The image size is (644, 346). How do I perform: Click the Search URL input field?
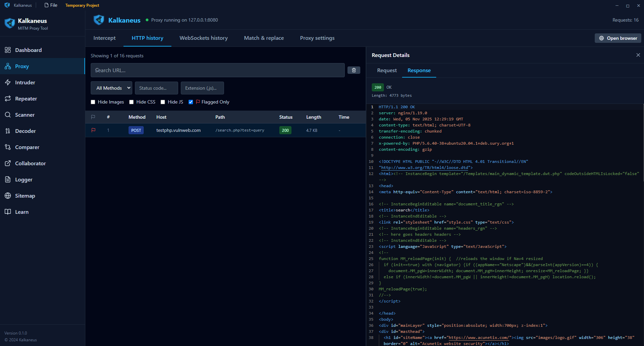(218, 70)
